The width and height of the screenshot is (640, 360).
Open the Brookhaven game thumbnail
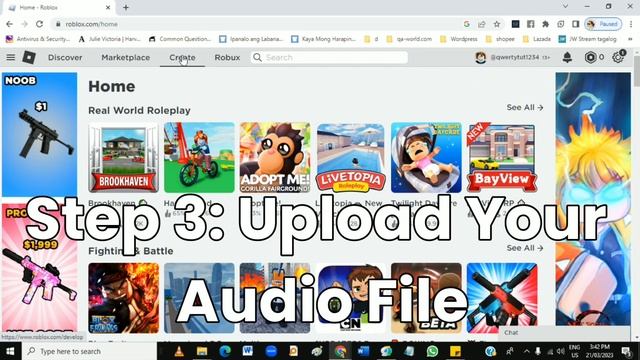click(123, 158)
